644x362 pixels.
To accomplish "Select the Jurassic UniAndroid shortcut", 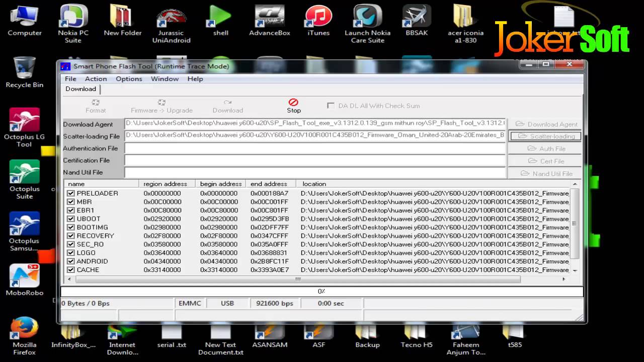I will click(172, 24).
